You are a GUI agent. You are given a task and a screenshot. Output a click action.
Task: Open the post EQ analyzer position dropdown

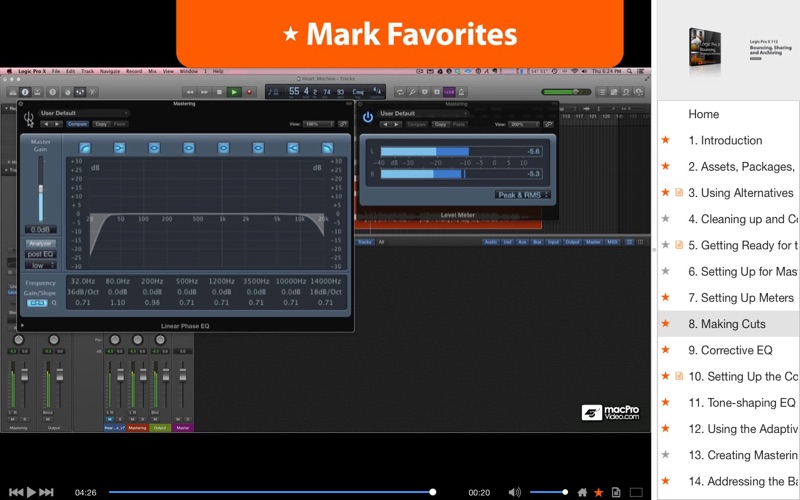[40, 254]
